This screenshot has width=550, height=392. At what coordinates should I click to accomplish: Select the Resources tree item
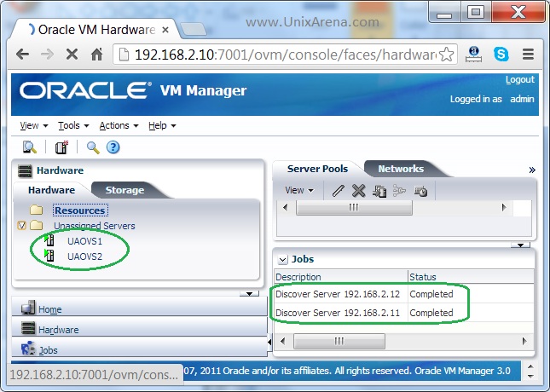point(80,210)
